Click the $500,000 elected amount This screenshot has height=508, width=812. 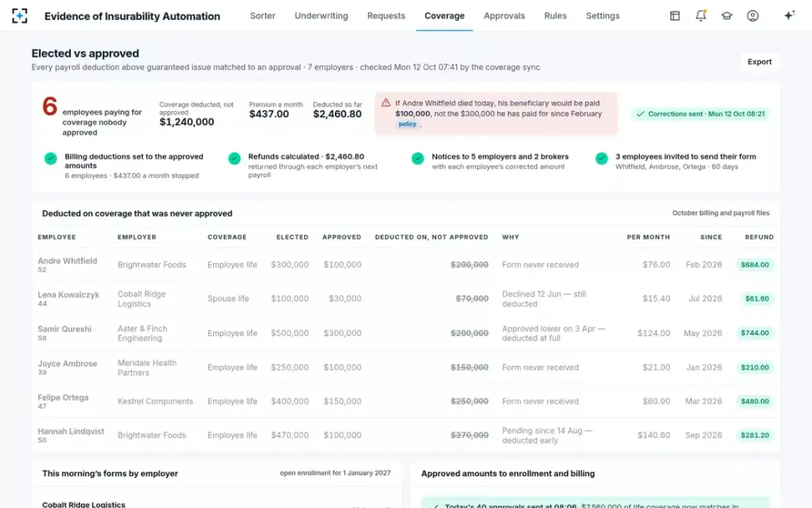pos(290,333)
